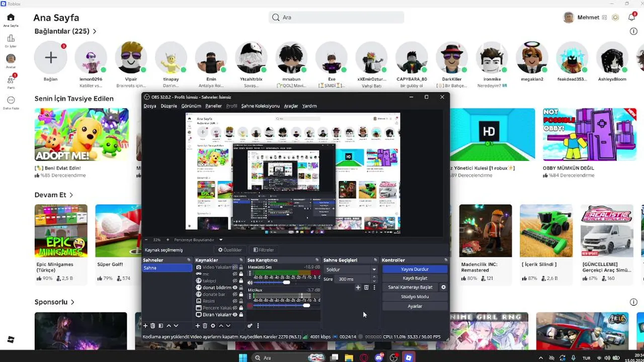
Task: Open Windows Start button
Action: coord(243,357)
